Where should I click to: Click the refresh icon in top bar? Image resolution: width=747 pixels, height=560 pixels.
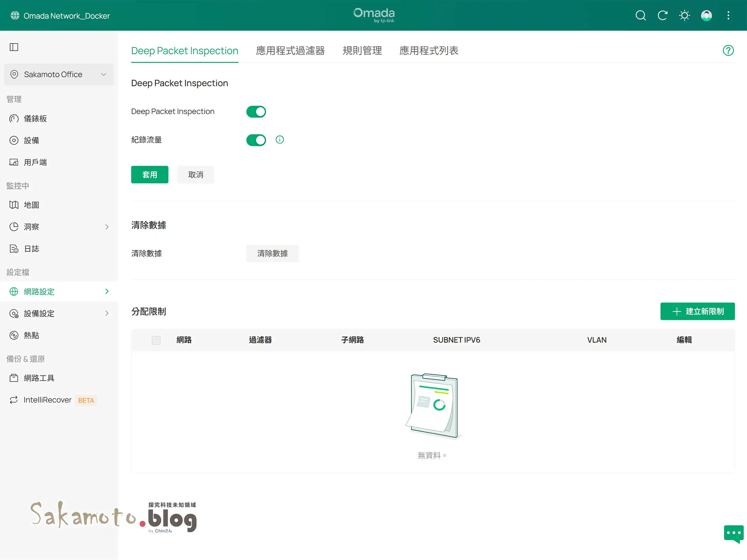coord(662,15)
